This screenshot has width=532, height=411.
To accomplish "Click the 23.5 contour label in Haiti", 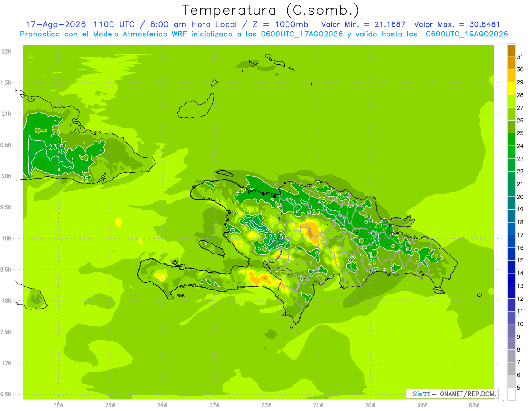I will click(276, 237).
